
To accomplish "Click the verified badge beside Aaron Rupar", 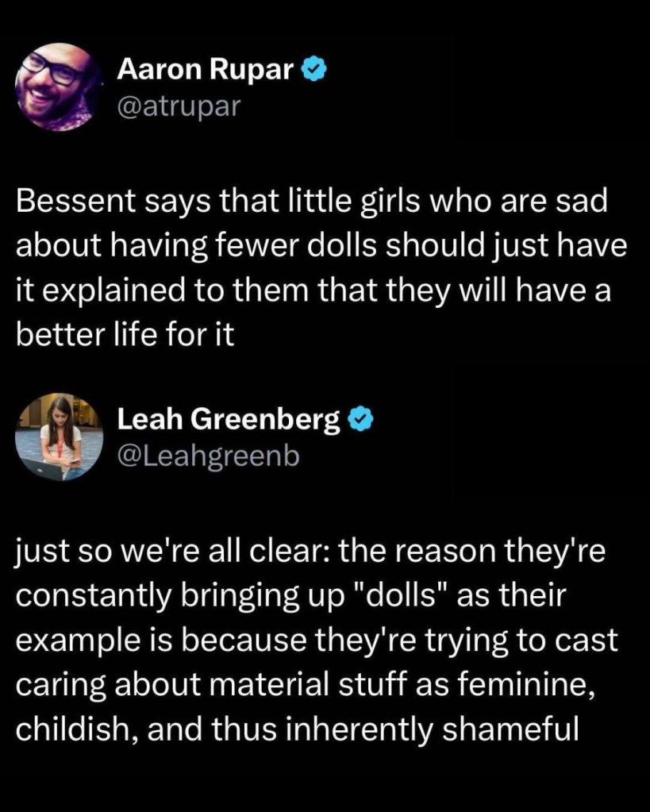I will click(x=313, y=71).
